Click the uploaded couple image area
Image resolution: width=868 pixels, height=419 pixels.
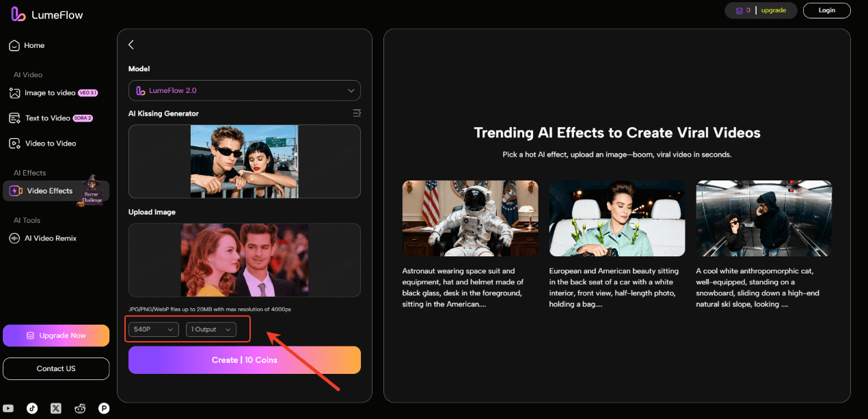point(244,260)
